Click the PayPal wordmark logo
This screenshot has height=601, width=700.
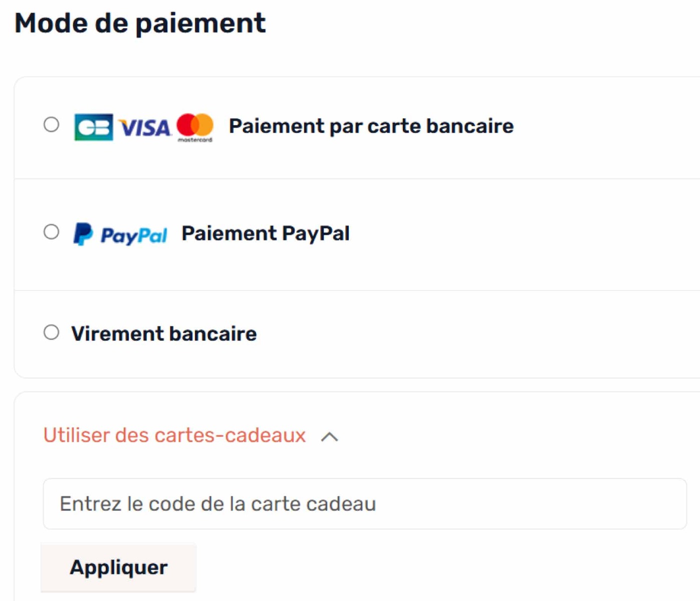pos(134,235)
